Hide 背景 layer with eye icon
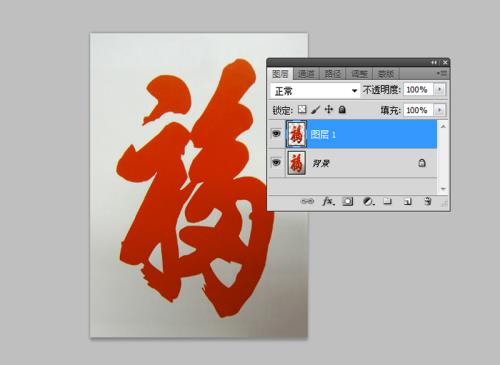500x365 pixels. pos(276,163)
